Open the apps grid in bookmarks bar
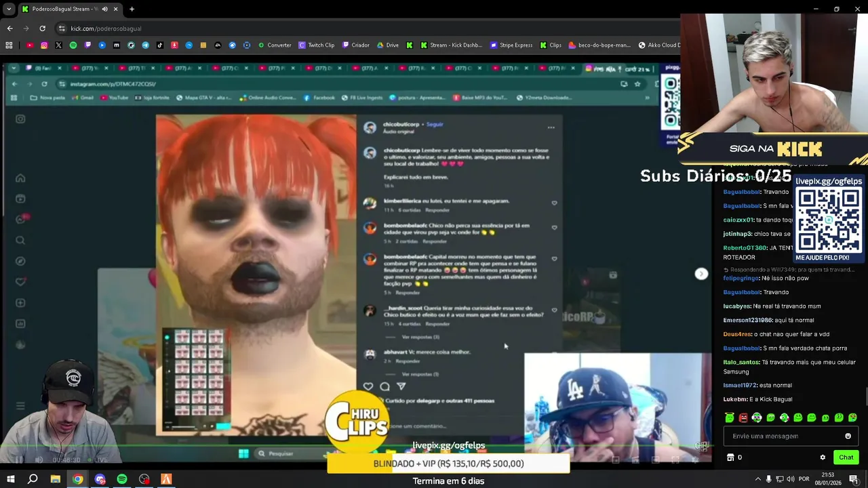The height and width of the screenshot is (488, 868). tap(9, 45)
